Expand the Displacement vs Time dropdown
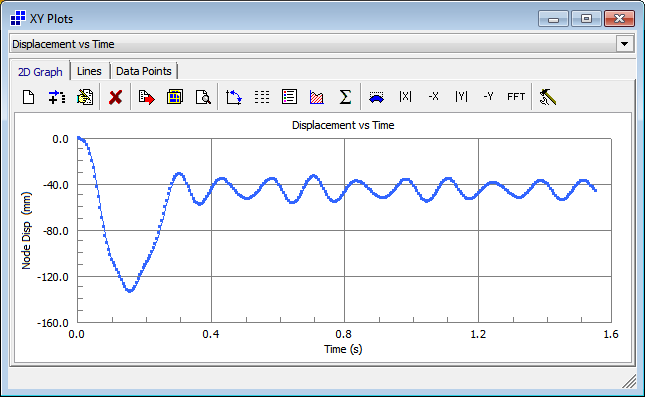The height and width of the screenshot is (397, 645). [x=624, y=44]
